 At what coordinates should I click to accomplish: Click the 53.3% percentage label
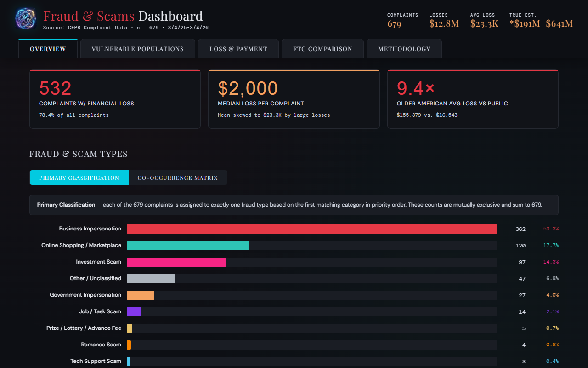click(550, 229)
